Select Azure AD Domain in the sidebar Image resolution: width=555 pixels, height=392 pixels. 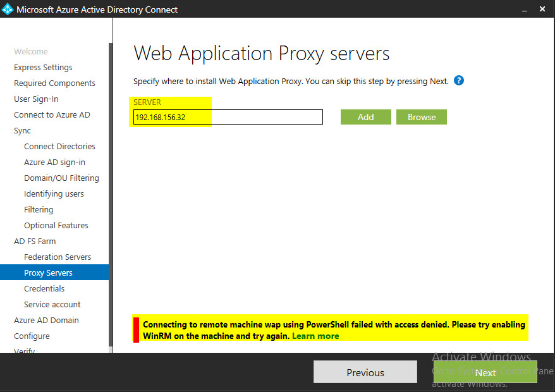pos(47,321)
